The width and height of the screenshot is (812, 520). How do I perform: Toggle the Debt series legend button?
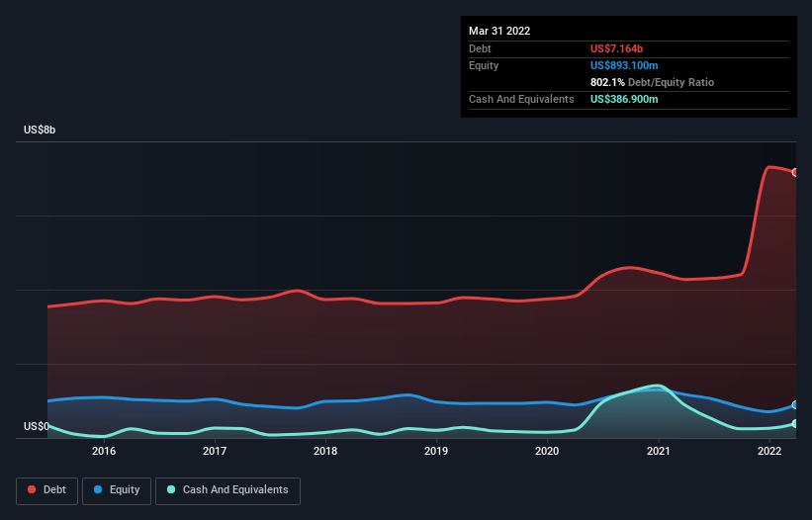[x=46, y=490]
